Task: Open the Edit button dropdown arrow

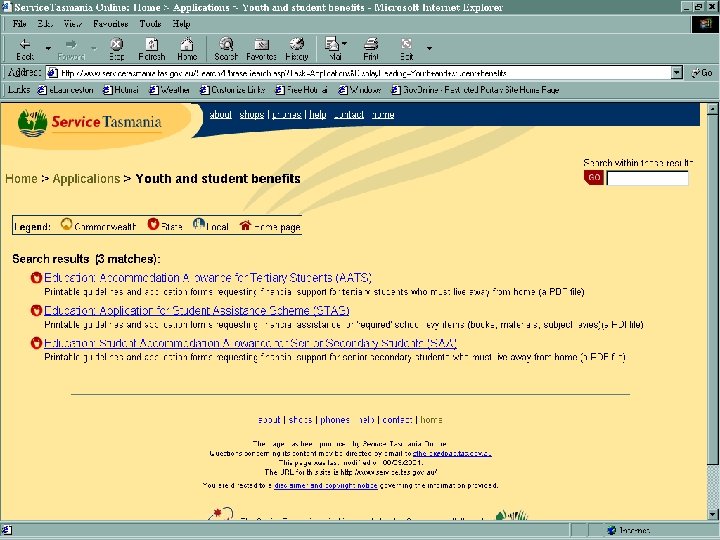Action: 429,48
